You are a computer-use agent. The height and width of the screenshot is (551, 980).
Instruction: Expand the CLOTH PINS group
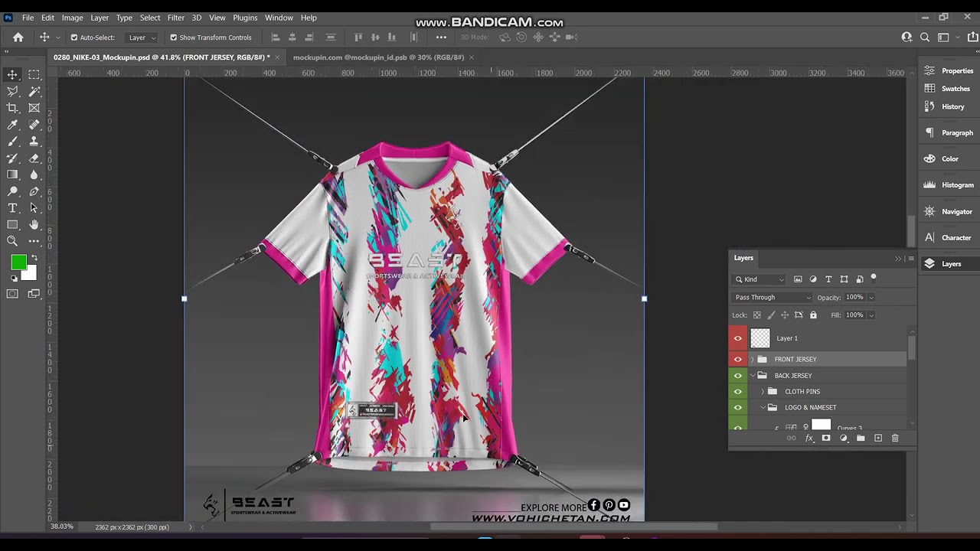[x=763, y=392]
